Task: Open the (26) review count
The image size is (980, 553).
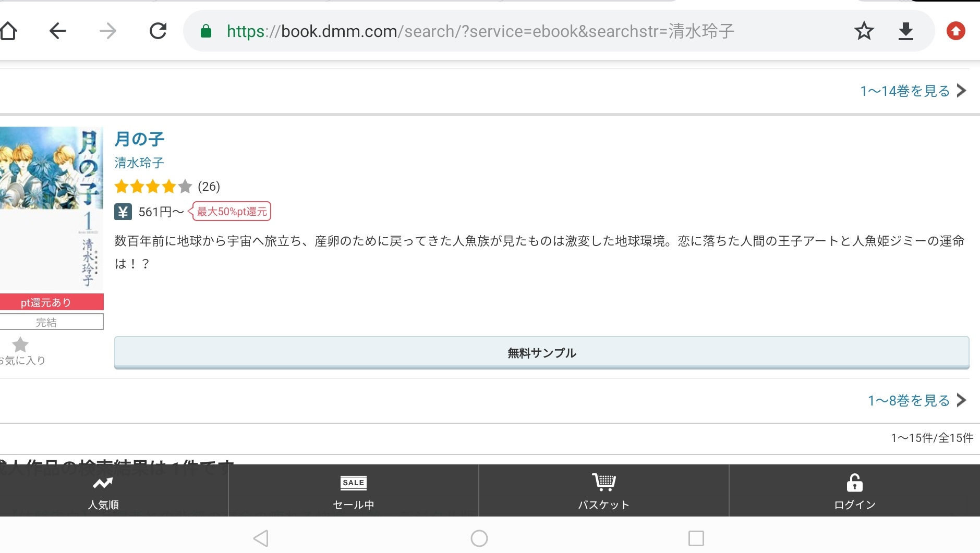Action: (x=209, y=186)
